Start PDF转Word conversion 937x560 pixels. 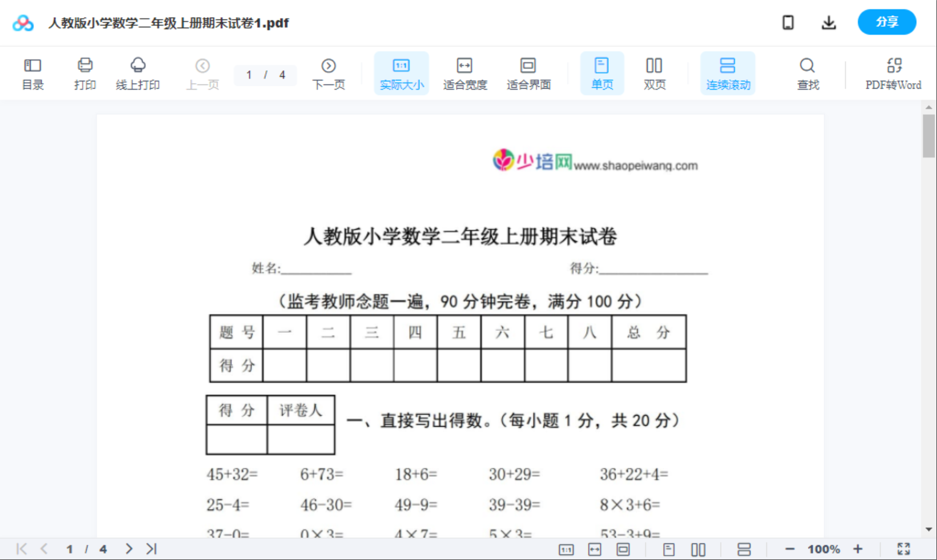pos(894,72)
